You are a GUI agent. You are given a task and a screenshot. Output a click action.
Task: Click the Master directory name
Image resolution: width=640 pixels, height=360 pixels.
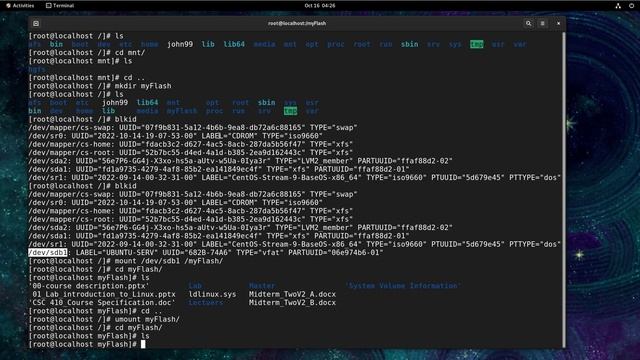point(262,286)
